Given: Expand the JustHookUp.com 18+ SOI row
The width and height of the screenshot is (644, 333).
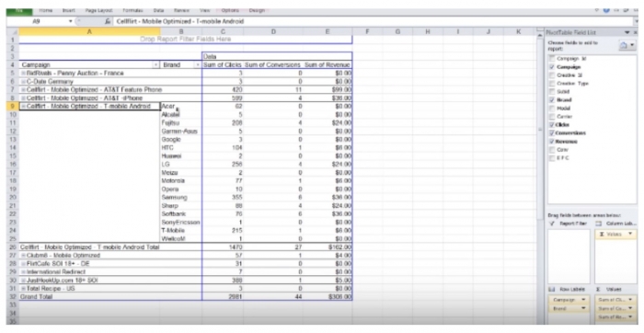Looking at the screenshot, I should tap(24, 281).
